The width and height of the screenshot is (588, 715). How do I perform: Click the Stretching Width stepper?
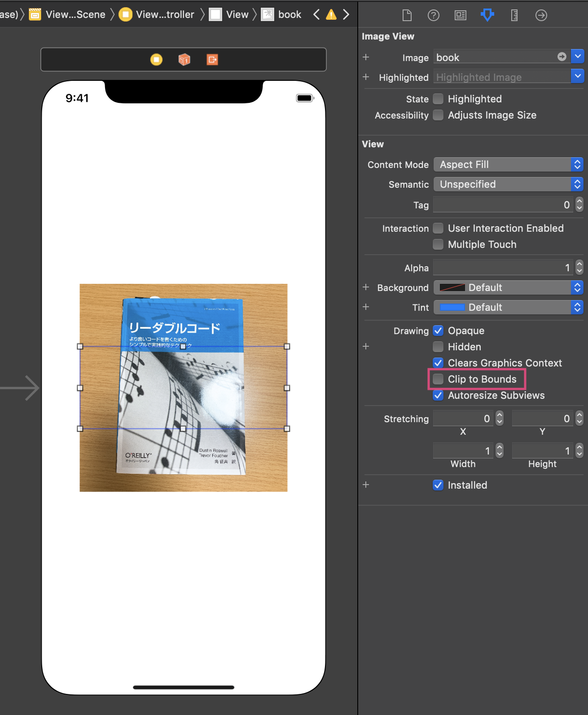[500, 450]
